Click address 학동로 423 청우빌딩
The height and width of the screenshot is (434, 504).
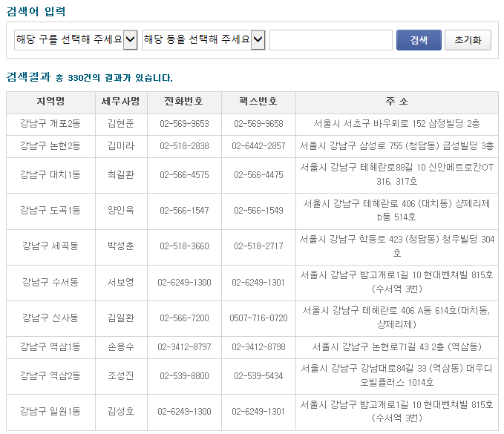[x=397, y=246]
